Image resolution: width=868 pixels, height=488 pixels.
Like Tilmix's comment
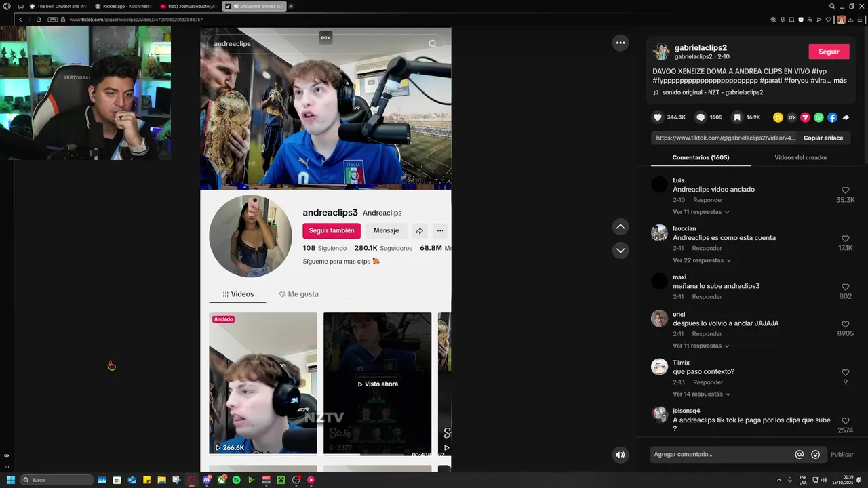pos(845,373)
